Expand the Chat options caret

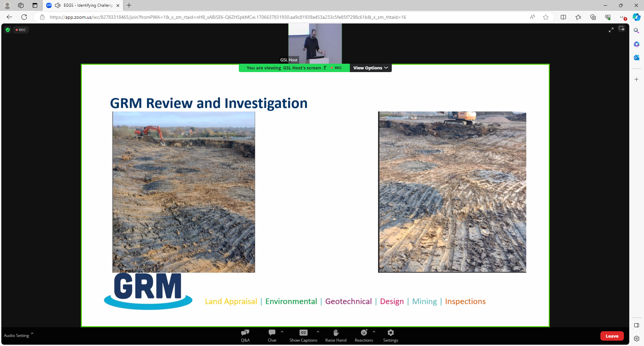[x=282, y=332]
